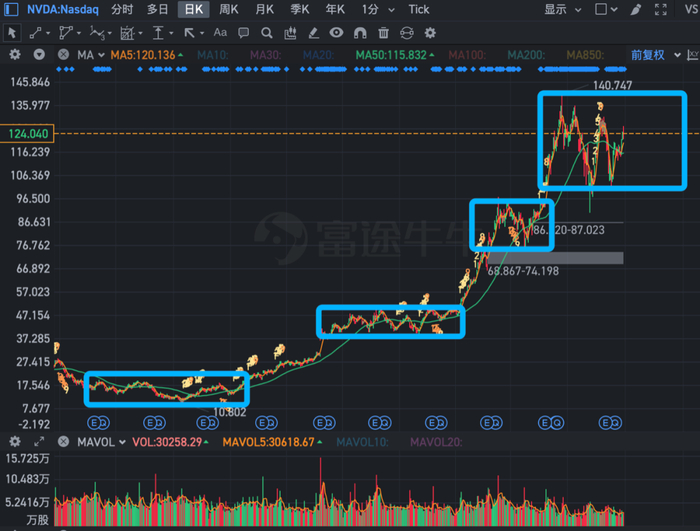The image size is (700, 531).
Task: Expand the wave tool options arrow
Action: pos(109,33)
